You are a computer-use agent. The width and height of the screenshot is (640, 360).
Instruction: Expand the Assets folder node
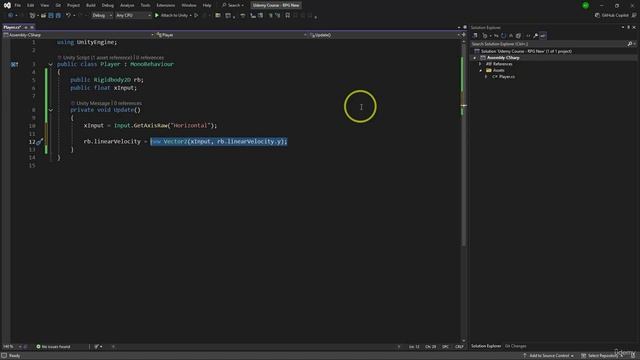tap(480, 70)
